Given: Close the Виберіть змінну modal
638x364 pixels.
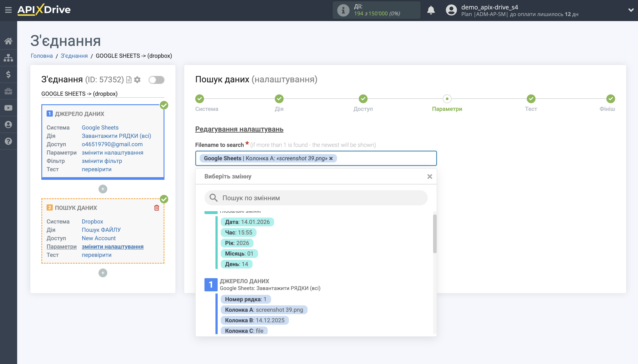Looking at the screenshot, I should pos(430,177).
